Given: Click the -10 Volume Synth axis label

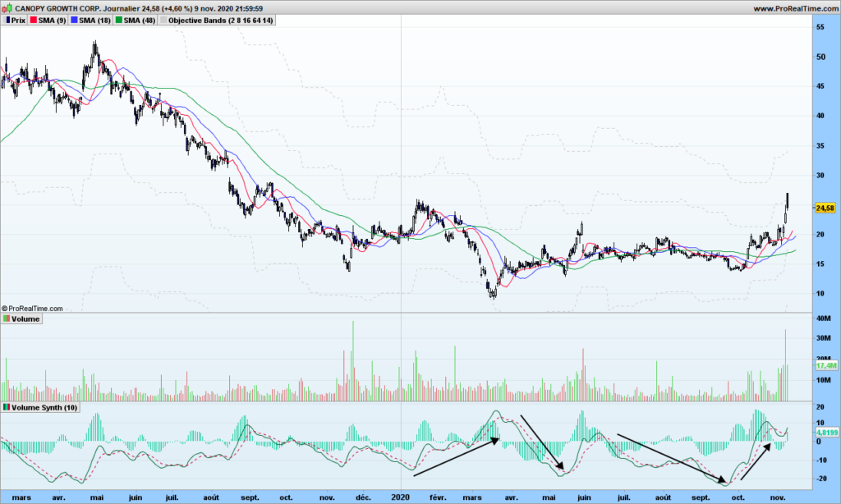Looking at the screenshot, I should tap(820, 460).
